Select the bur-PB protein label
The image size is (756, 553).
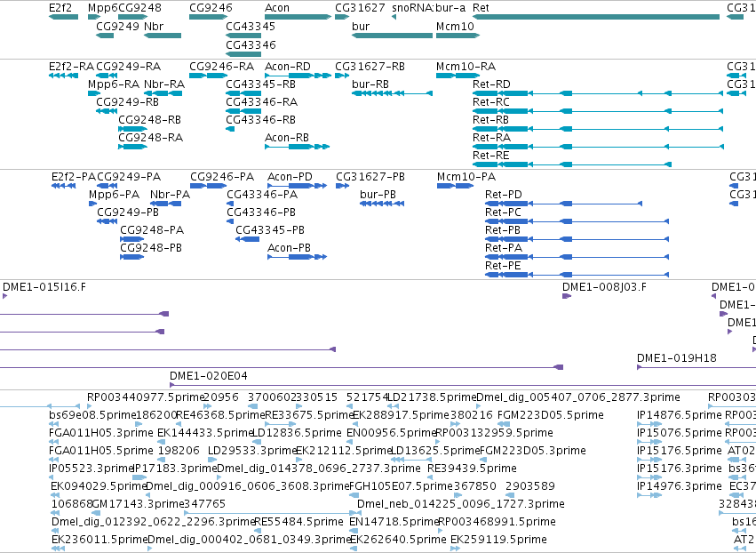click(378, 195)
